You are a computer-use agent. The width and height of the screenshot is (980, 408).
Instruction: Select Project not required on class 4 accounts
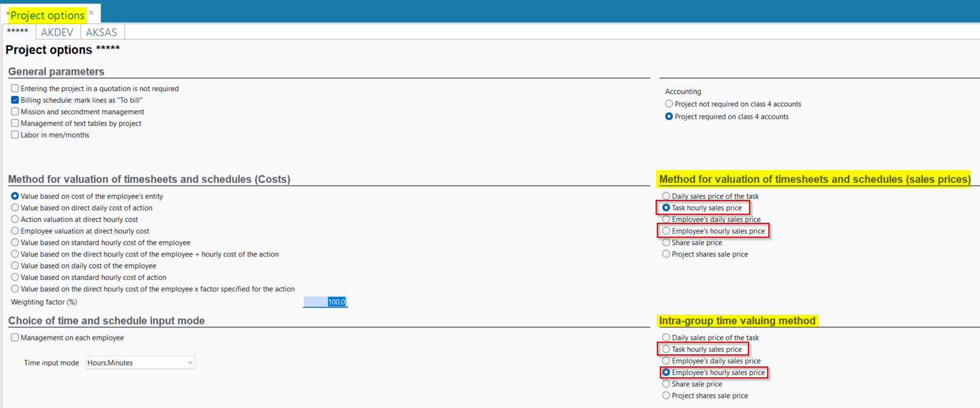point(669,104)
